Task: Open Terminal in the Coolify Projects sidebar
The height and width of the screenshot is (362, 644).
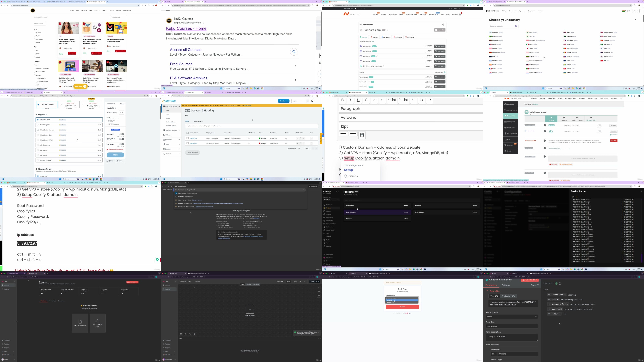Action: [328, 237]
